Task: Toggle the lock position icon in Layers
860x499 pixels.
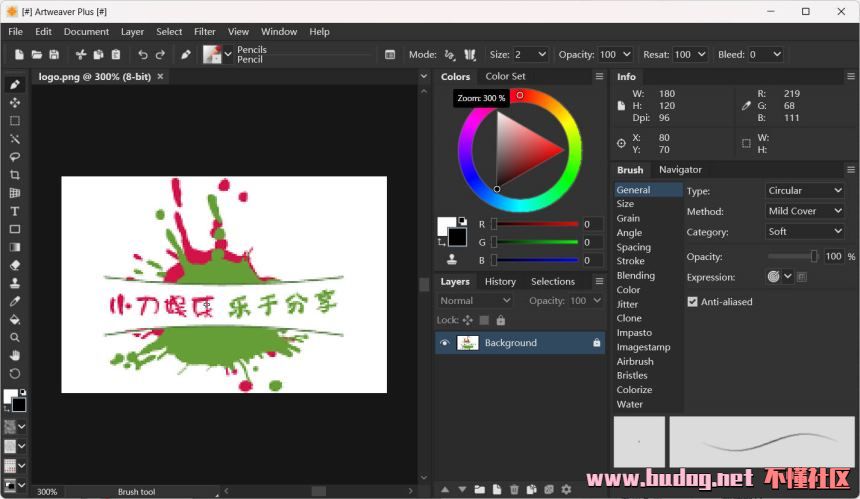Action: pyautogui.click(x=467, y=320)
